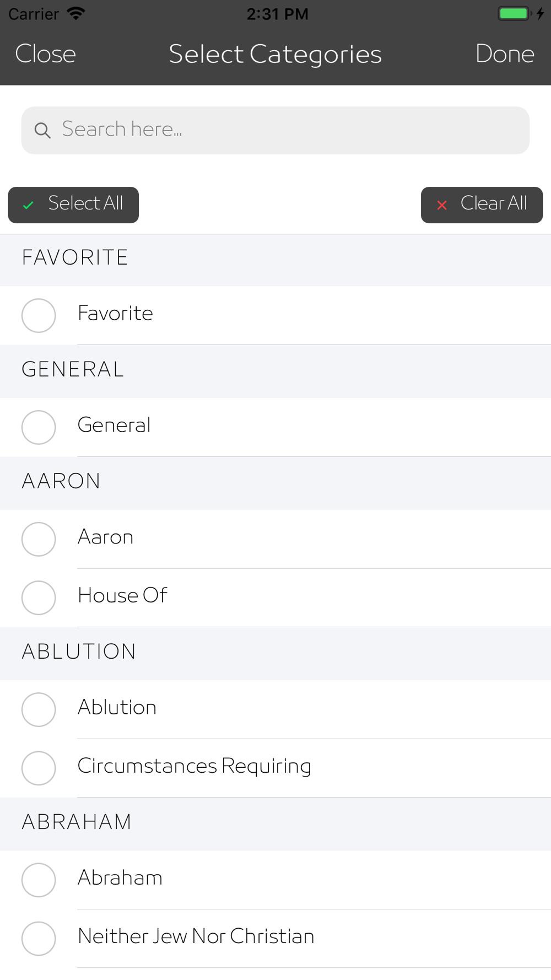This screenshot has height=980, width=551.
Task: Close the Select Categories screen
Action: coord(45,54)
